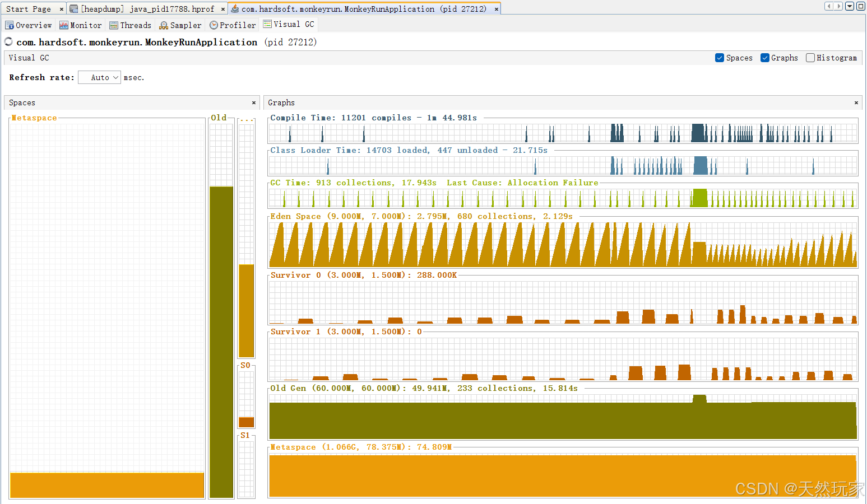Viewport: 867px width, 504px height.
Task: Click the application title with pid 27212
Action: click(166, 42)
